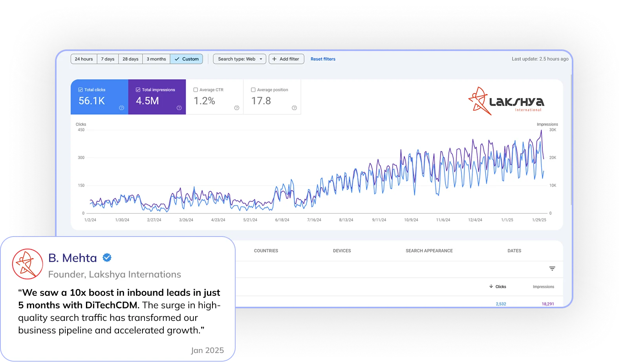The width and height of the screenshot is (626, 364).
Task: Select the 28 days date range
Action: 130,59
